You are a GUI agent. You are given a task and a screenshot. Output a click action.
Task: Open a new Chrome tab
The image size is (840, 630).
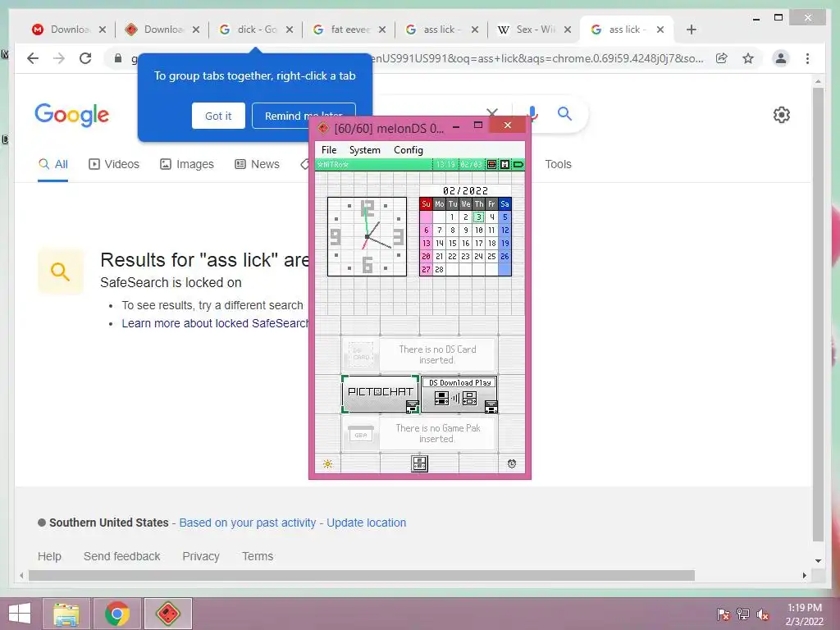click(691, 30)
